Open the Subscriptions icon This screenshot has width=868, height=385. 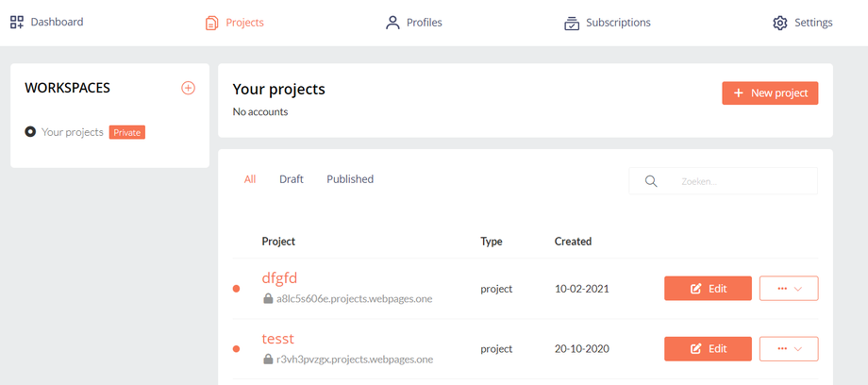572,23
